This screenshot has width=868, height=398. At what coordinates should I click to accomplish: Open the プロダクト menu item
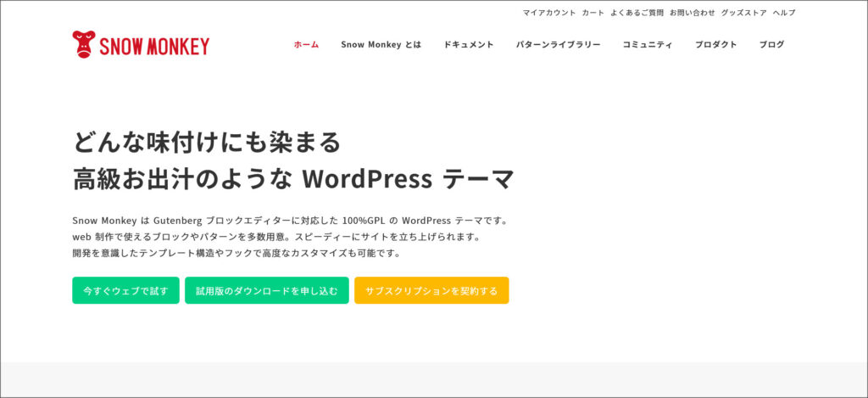715,45
